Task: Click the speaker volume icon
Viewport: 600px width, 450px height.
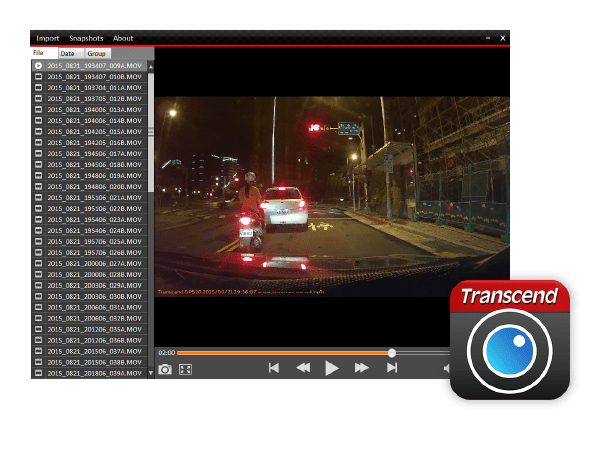Action: (447, 368)
